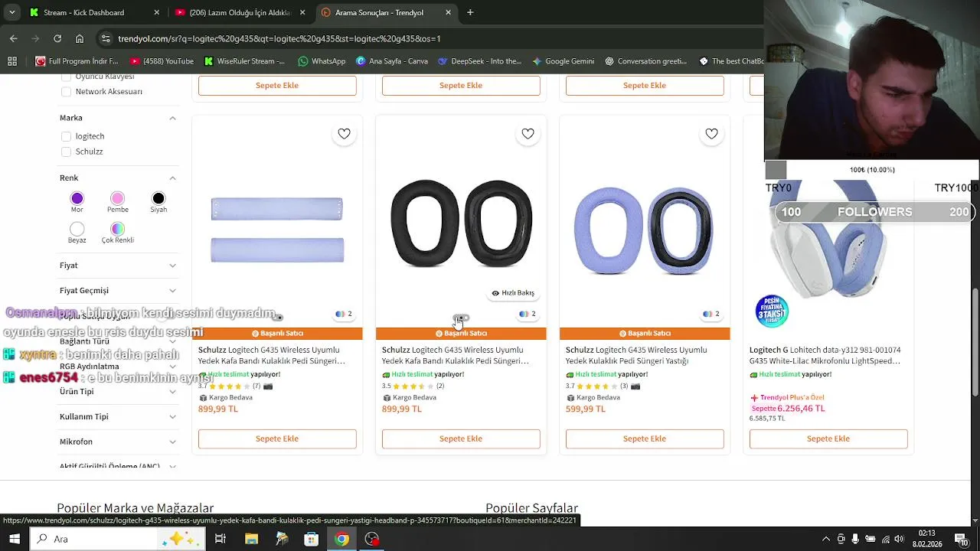Select the Pembe pink color swatch
Viewport: 980px width, 551px height.
click(x=117, y=198)
